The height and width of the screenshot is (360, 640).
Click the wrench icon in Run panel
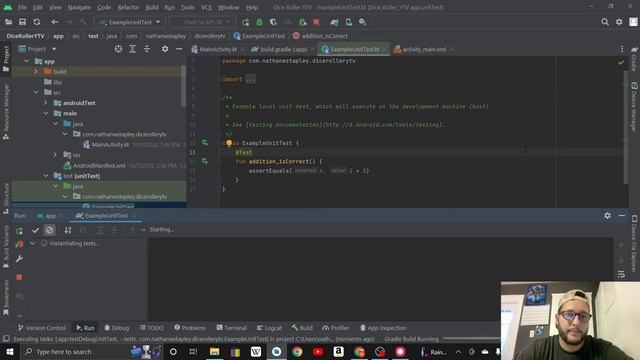(19, 259)
